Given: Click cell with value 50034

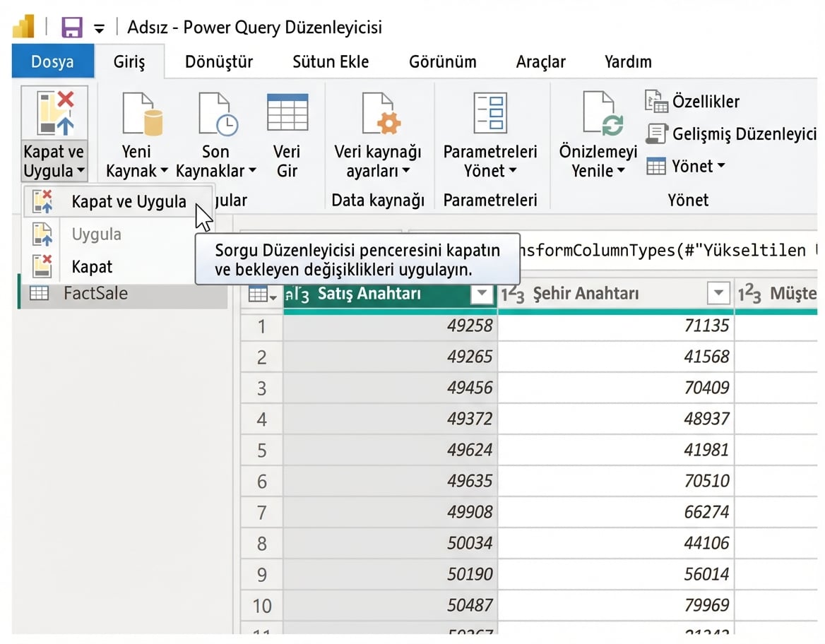Looking at the screenshot, I should coord(391,544).
